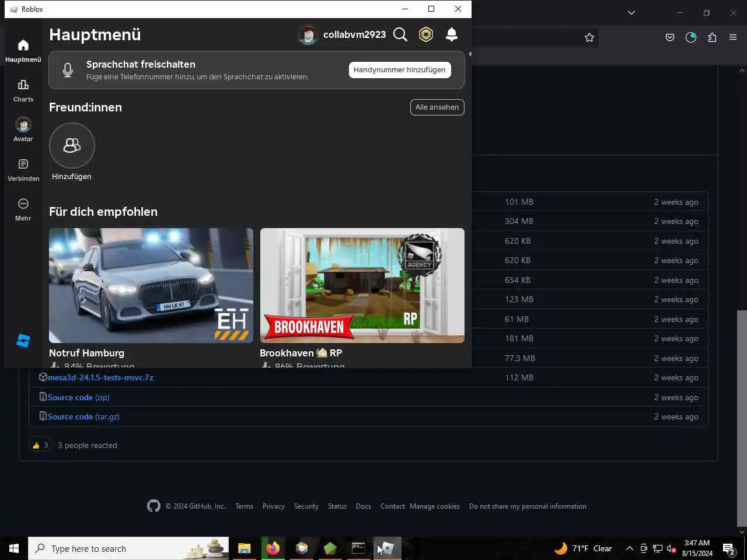Click the Hinzufügen add friend circle
The image size is (747, 560).
[x=72, y=145]
